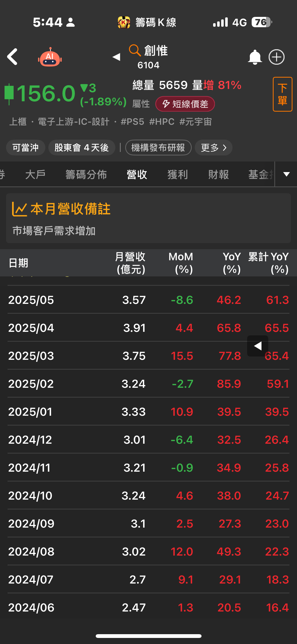Tap the -8.6 MoM value
The width and height of the screenshot is (297, 644).
pos(182,300)
